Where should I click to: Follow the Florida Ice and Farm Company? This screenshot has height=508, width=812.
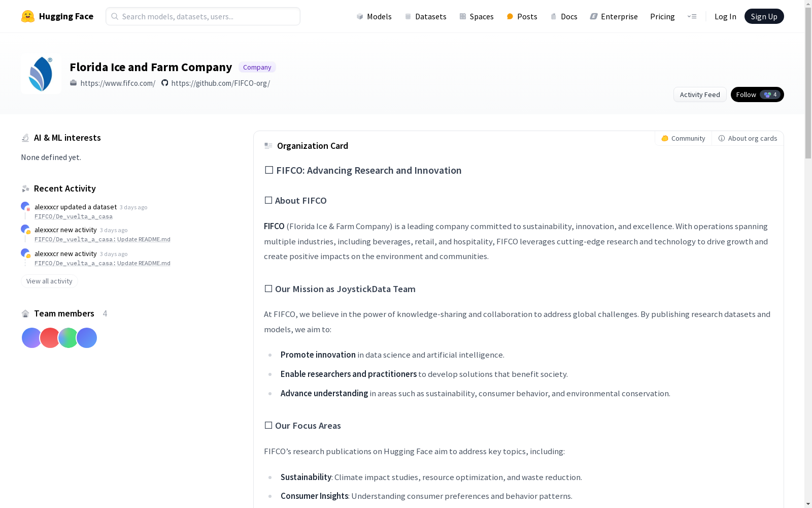757,94
